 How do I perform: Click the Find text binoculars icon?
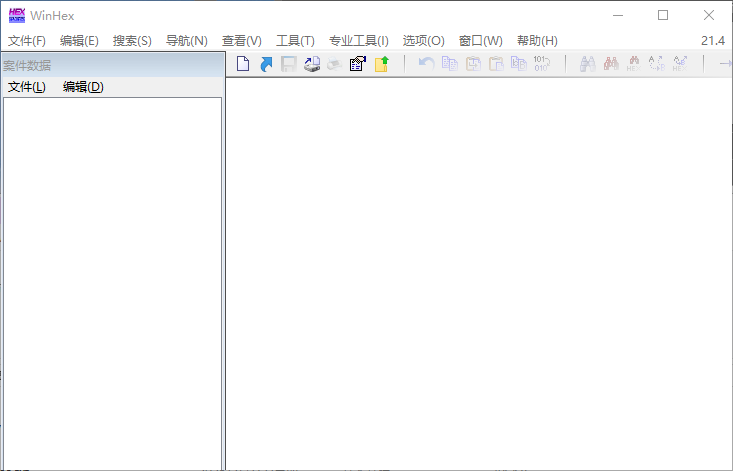(588, 64)
